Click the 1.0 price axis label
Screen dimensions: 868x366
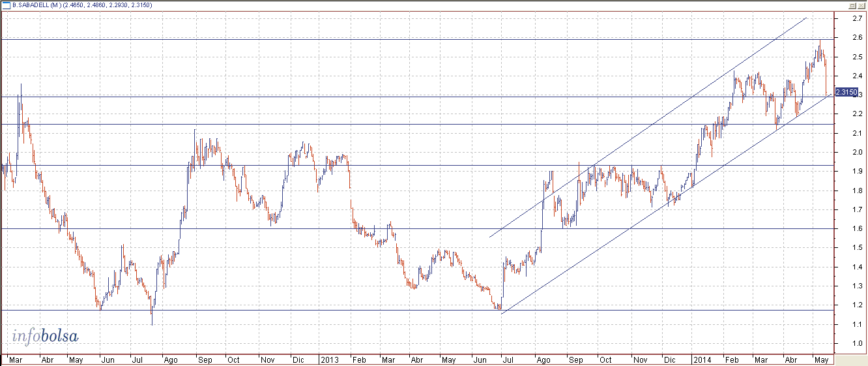coord(858,343)
